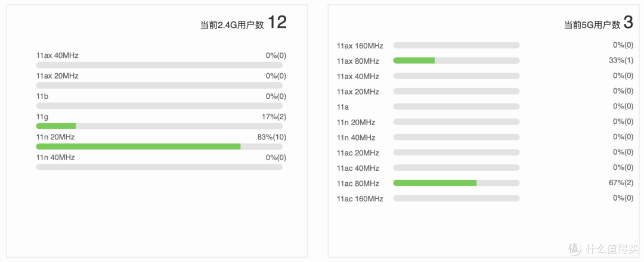Click the 11ax 160MHz bar in 5G panel

tap(456, 45)
